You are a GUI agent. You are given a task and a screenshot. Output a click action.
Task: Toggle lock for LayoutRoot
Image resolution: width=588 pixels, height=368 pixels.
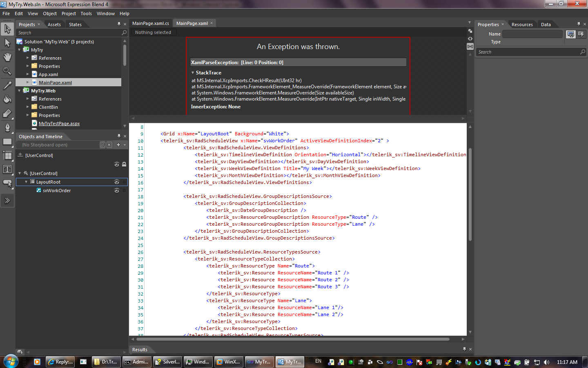[124, 182]
